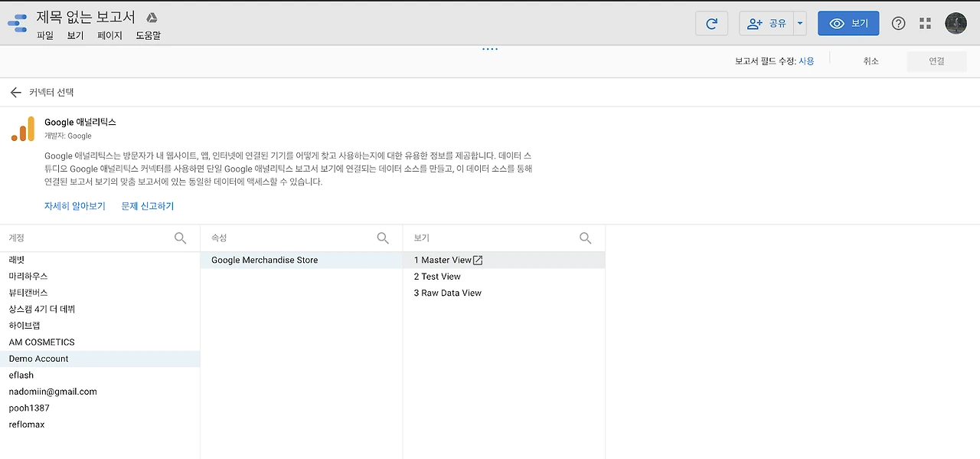Image resolution: width=980 pixels, height=459 pixels.
Task: Click the Google Analytics connector logo
Action: tap(23, 129)
